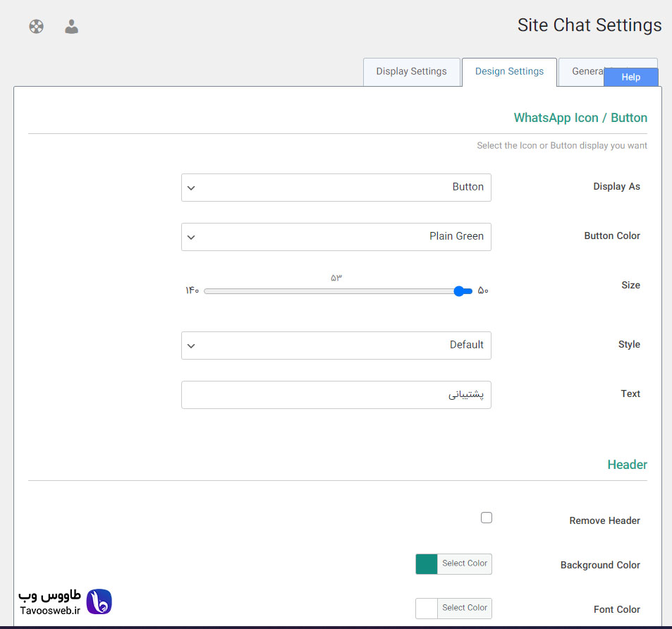Focus the Text input field
672x629 pixels.
[x=336, y=395]
